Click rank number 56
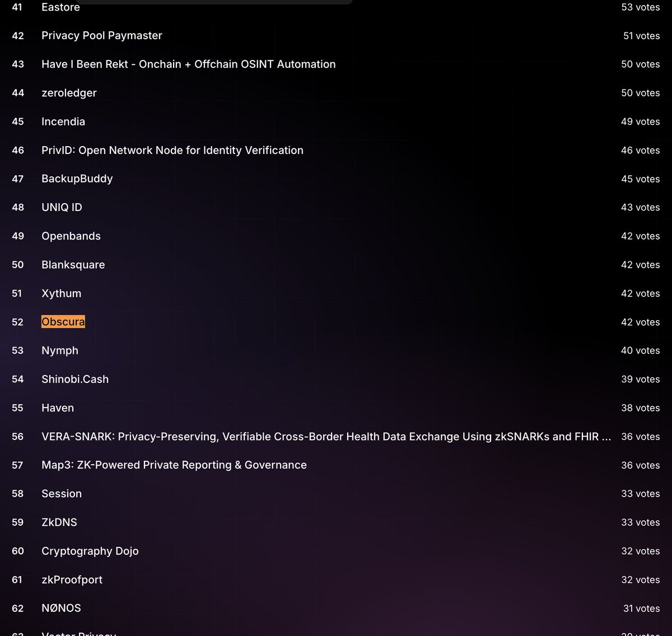The image size is (672, 636). (x=18, y=437)
